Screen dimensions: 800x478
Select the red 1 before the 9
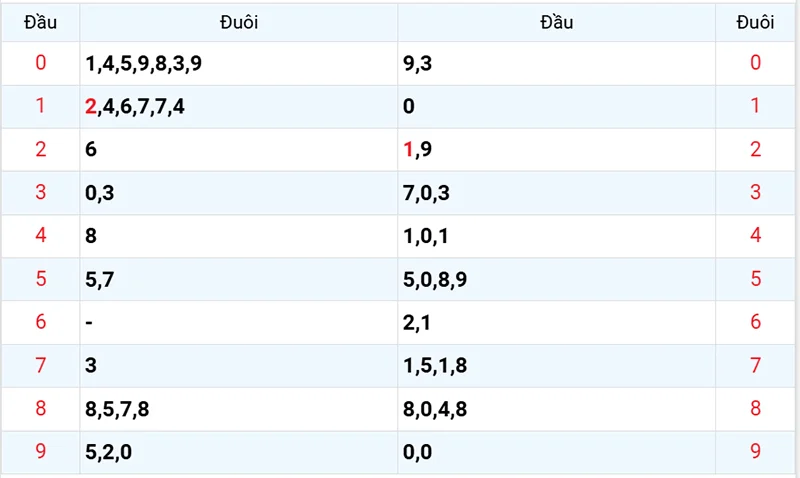click(x=408, y=150)
